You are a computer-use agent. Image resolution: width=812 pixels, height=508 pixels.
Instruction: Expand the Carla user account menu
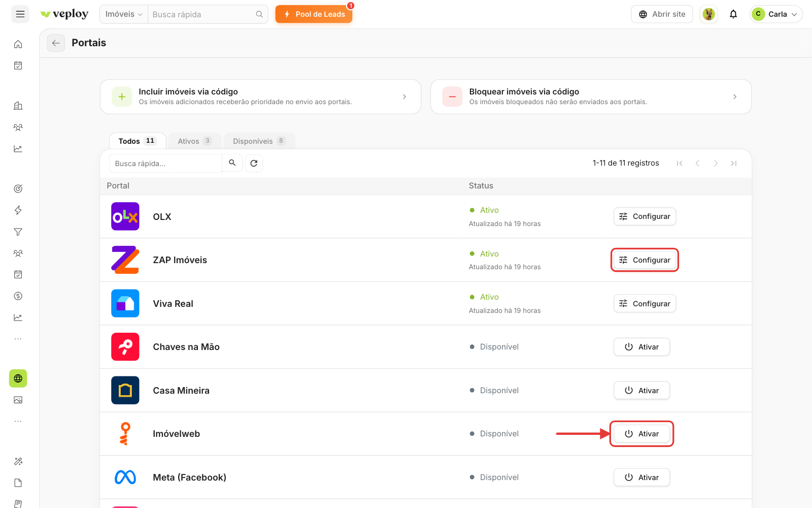776,14
